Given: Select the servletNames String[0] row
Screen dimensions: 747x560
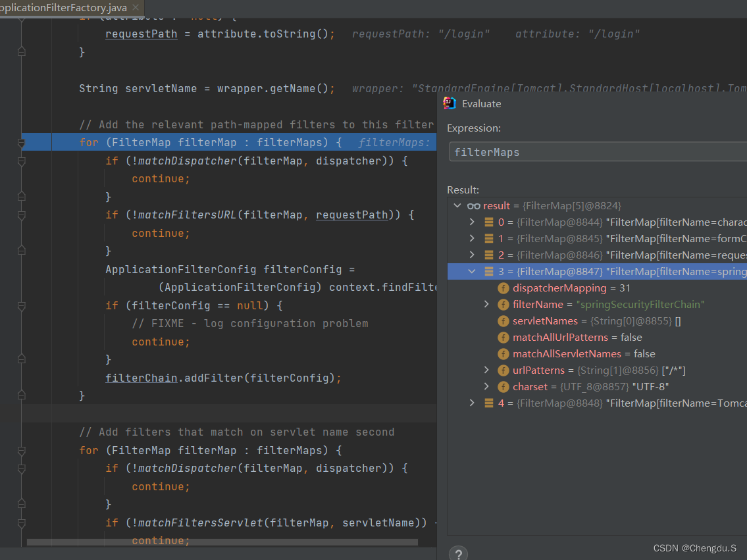Looking at the screenshot, I should click(x=598, y=321).
